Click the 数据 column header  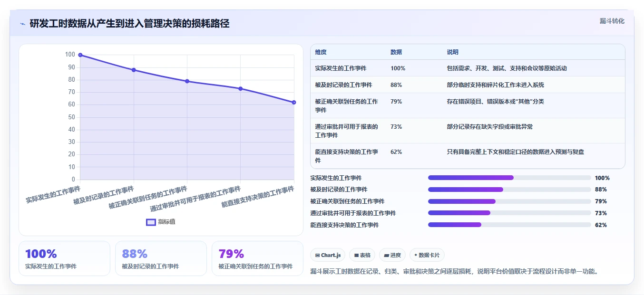click(396, 52)
